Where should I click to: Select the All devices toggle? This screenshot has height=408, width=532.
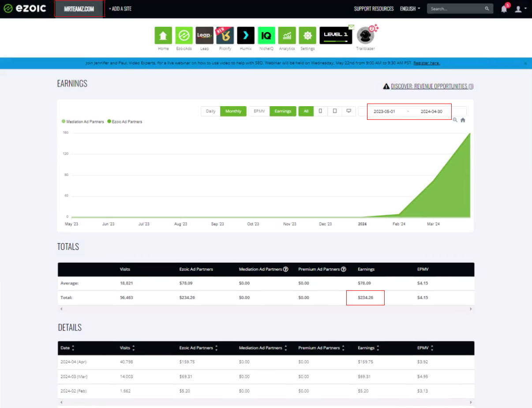(x=306, y=111)
